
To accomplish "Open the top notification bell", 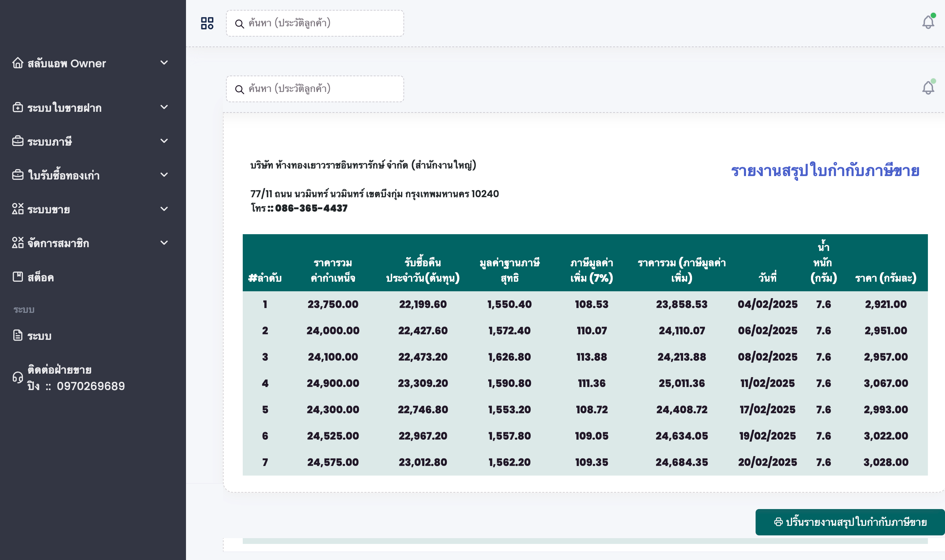I will click(x=928, y=22).
